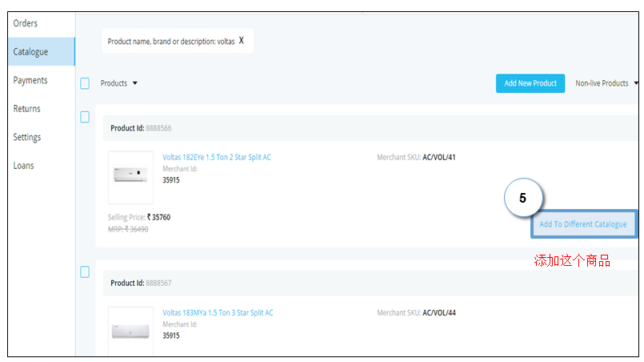Tick the select-all checkbox beside Products

85,83
